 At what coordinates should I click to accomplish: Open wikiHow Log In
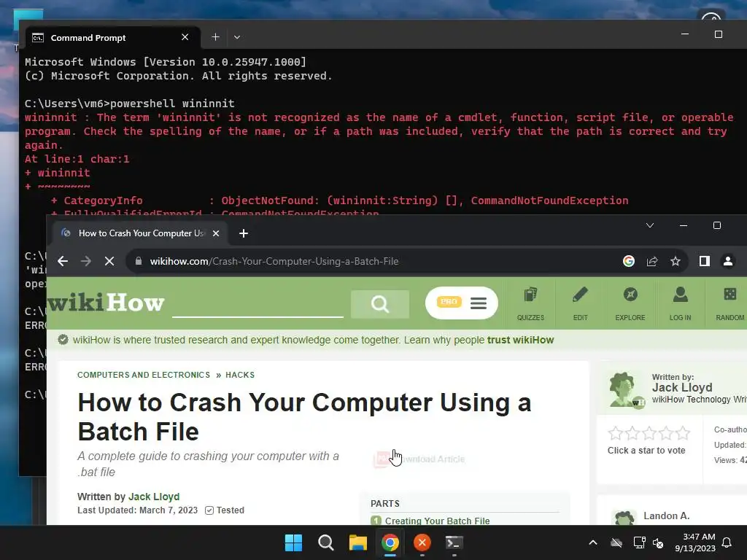pos(680,304)
